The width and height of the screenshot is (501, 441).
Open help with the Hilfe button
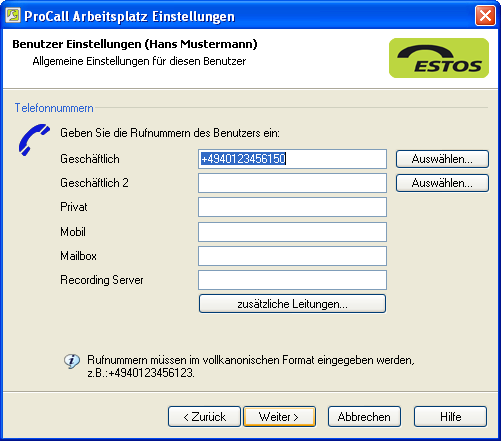coord(450,417)
